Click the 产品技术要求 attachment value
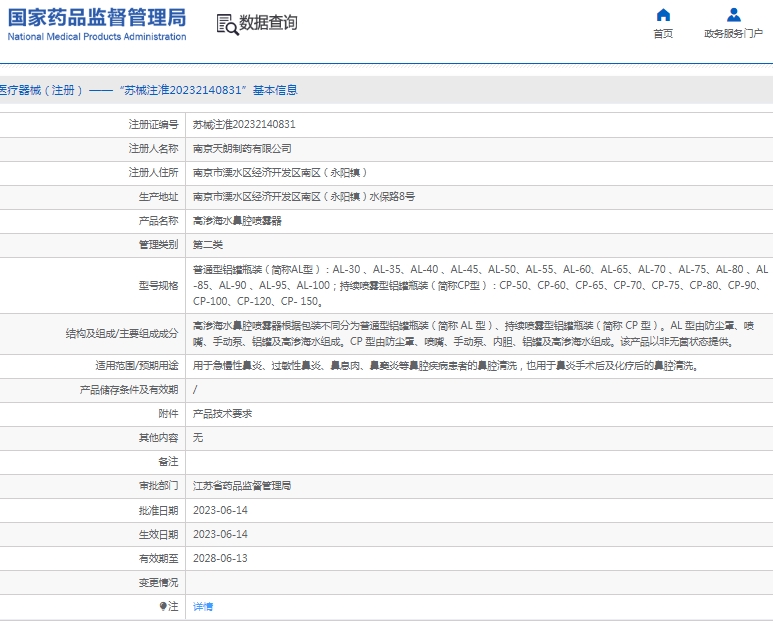Viewport: 773px width, 621px height. click(x=222, y=414)
